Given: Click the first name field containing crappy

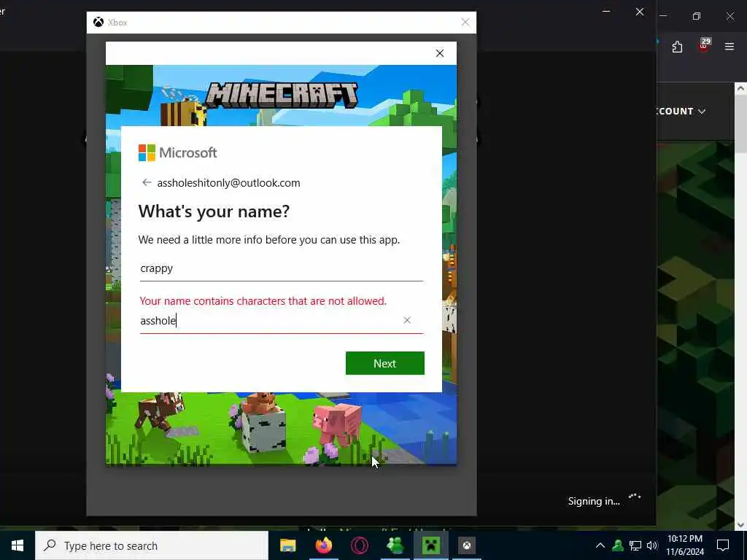Looking at the screenshot, I should point(281,268).
